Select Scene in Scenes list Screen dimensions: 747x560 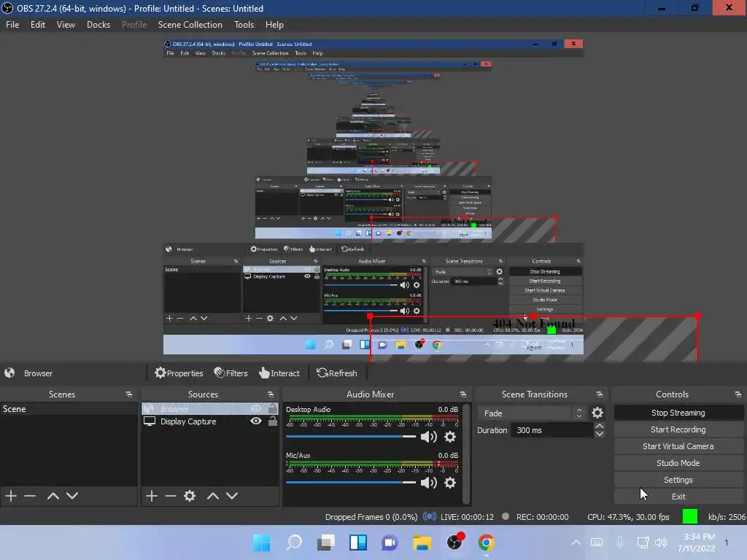pyautogui.click(x=69, y=408)
